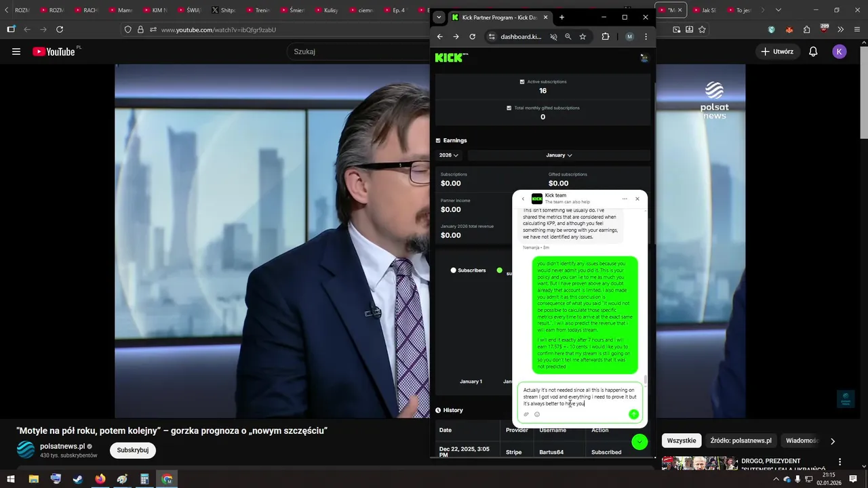
Task: Open chat widget more options dots
Action: [625, 199]
